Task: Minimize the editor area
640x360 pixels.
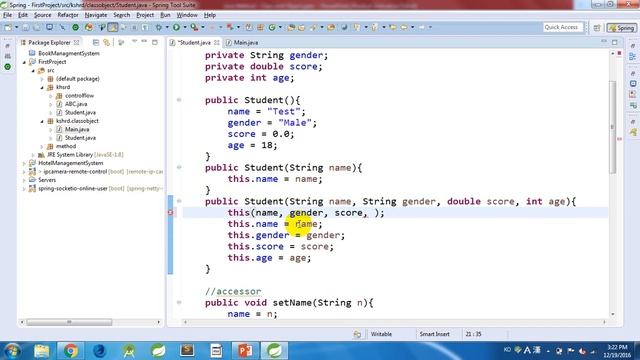Action: click(x=604, y=42)
